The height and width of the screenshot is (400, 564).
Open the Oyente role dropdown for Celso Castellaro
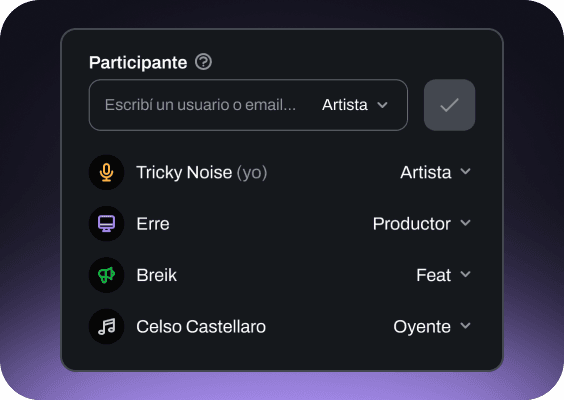[432, 327]
